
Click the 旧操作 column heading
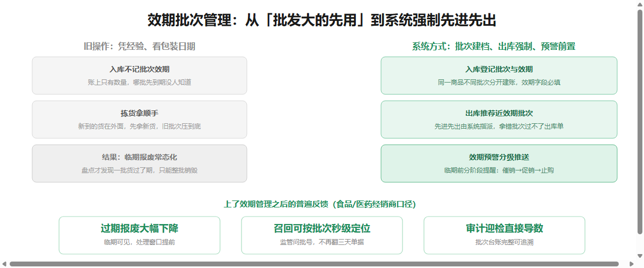[140, 47]
